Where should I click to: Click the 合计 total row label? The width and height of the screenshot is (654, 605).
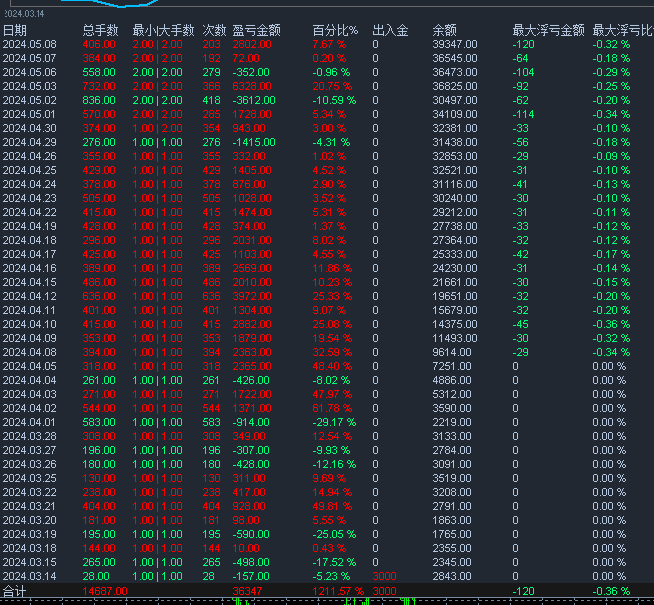click(15, 592)
